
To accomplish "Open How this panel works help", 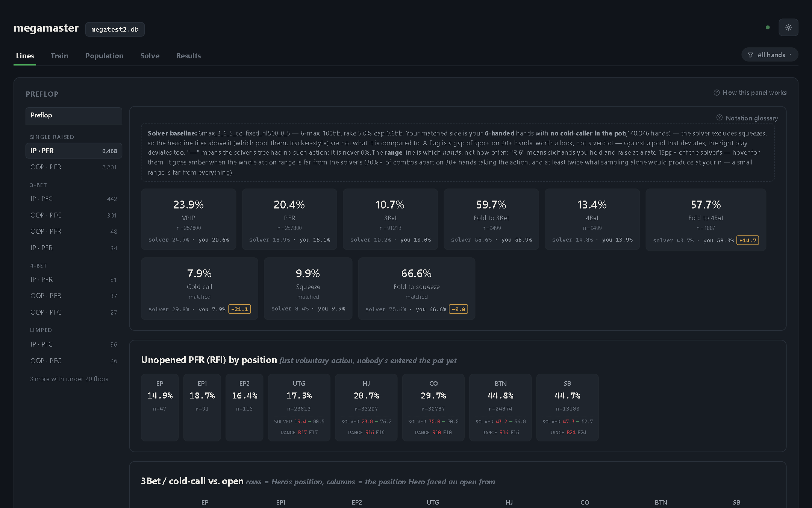I will click(750, 93).
